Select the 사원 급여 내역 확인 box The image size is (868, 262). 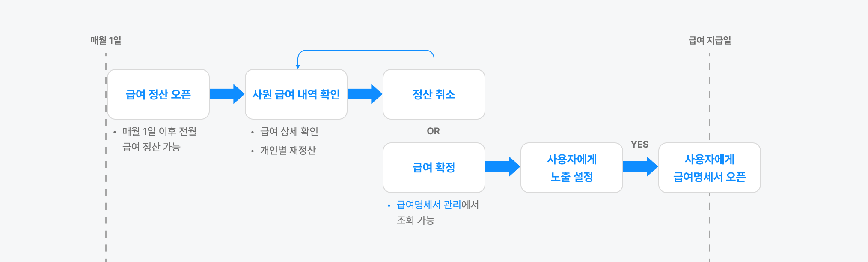296,94
